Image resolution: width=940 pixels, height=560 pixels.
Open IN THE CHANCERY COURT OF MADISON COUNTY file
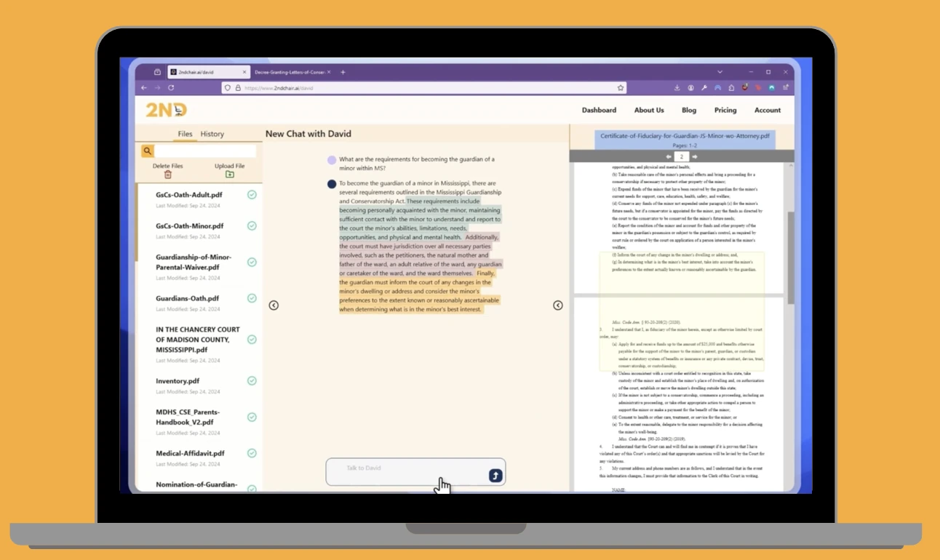(x=198, y=340)
